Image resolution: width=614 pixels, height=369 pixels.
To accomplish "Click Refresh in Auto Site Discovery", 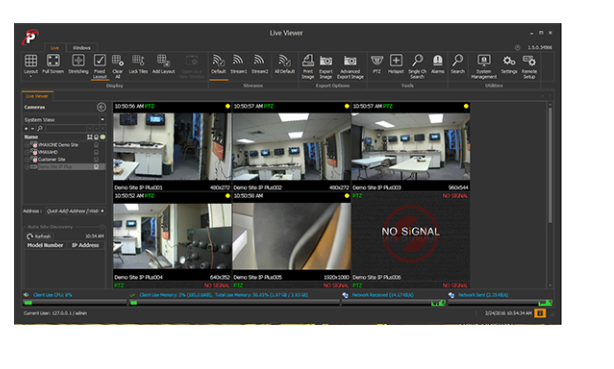I will [x=39, y=236].
